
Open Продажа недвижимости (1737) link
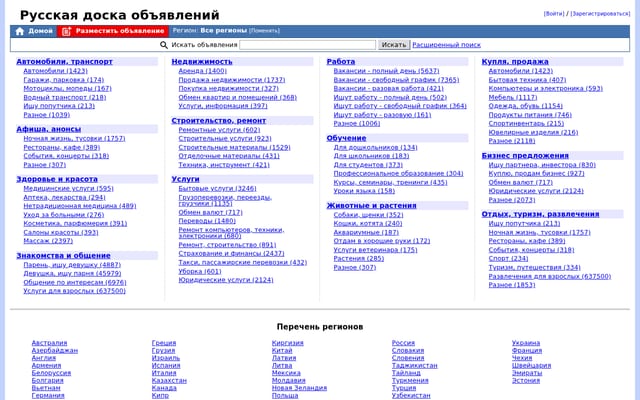click(231, 80)
